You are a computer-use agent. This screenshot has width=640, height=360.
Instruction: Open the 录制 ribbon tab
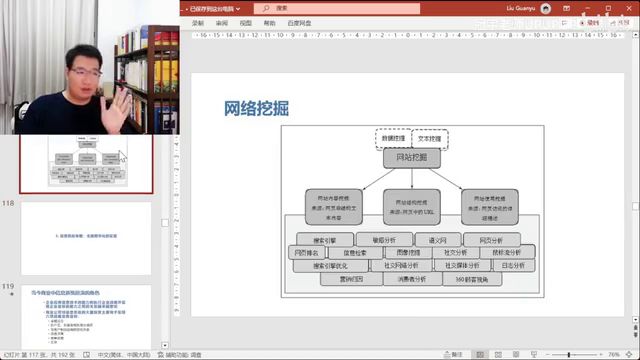tap(198, 23)
